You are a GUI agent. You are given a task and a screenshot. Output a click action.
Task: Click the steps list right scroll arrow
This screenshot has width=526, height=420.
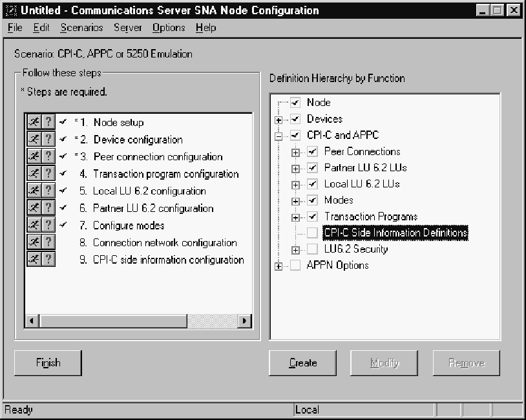point(244,321)
